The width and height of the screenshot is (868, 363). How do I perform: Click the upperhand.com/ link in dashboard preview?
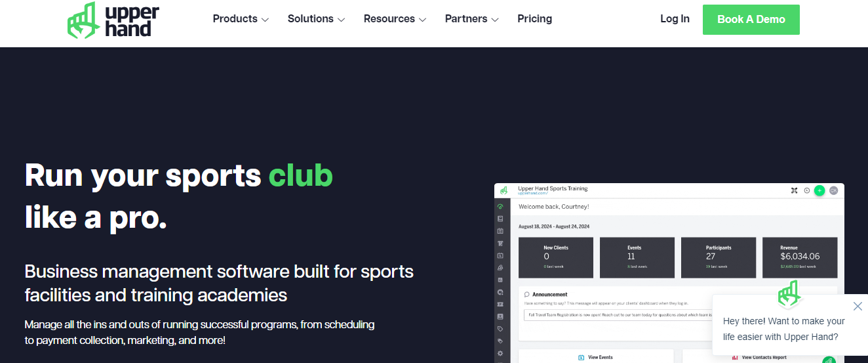[532, 194]
